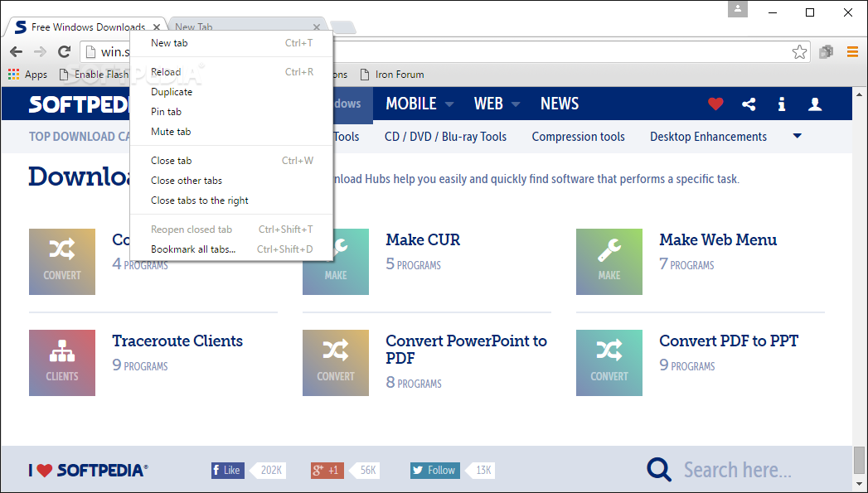
Task: Click the Facebook Like button
Action: [x=227, y=471]
